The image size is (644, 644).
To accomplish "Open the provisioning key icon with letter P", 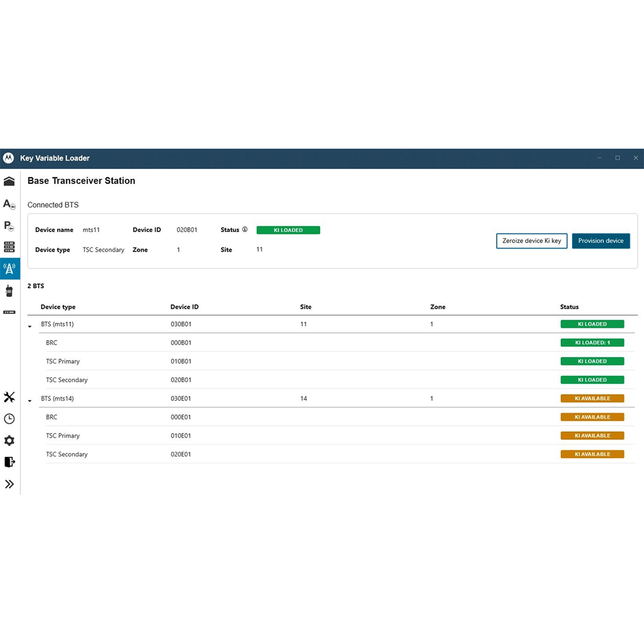I will tap(9, 226).
